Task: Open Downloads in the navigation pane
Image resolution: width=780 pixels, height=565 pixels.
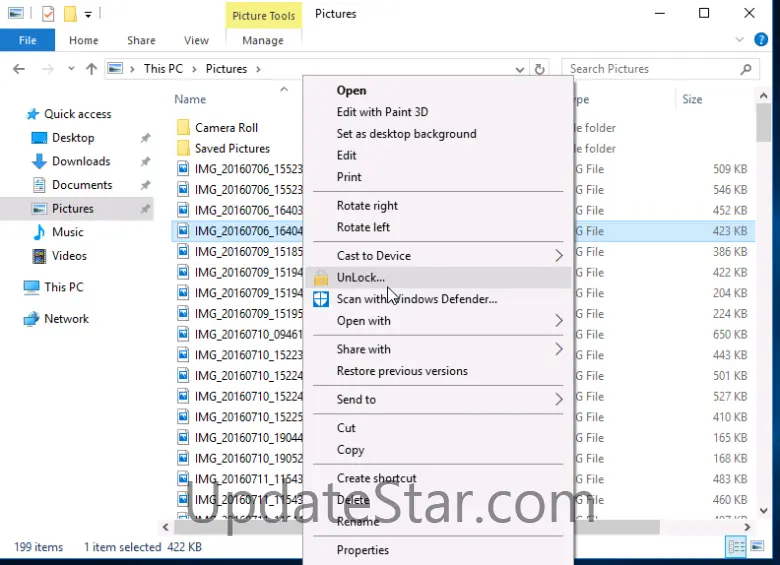Action: pyautogui.click(x=81, y=161)
